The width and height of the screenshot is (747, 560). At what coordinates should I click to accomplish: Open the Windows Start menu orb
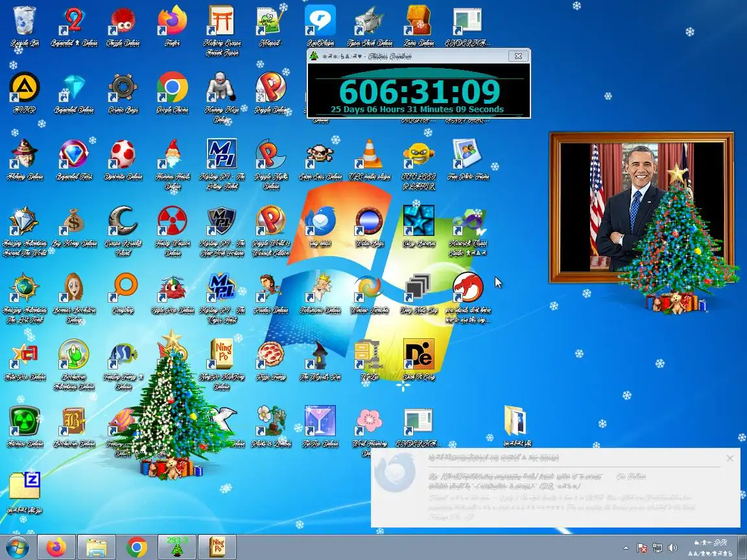pos(17,546)
